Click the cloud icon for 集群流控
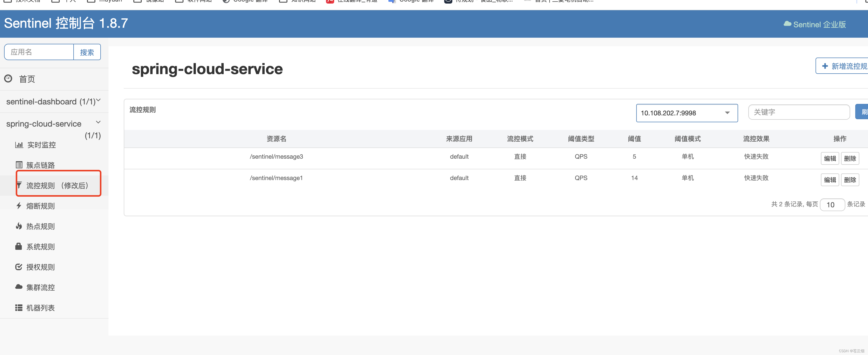The image size is (868, 355). [x=19, y=287]
